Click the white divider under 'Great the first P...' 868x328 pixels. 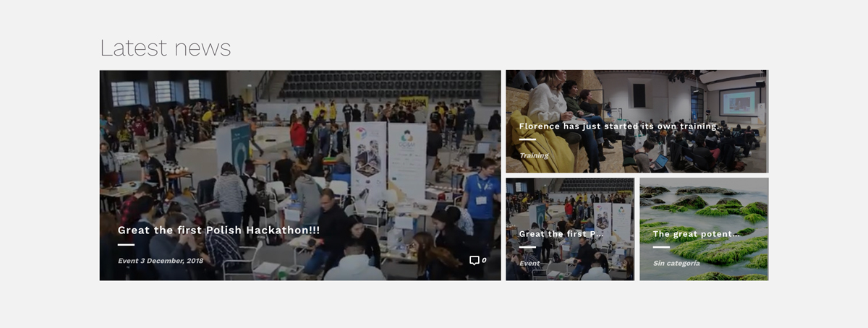(527, 247)
